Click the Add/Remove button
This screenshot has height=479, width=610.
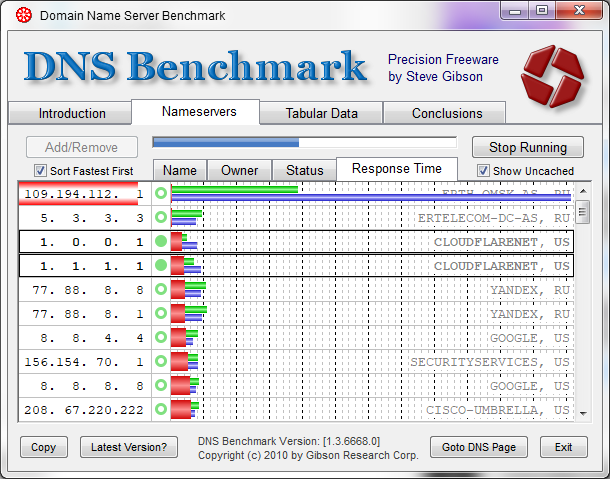click(82, 147)
